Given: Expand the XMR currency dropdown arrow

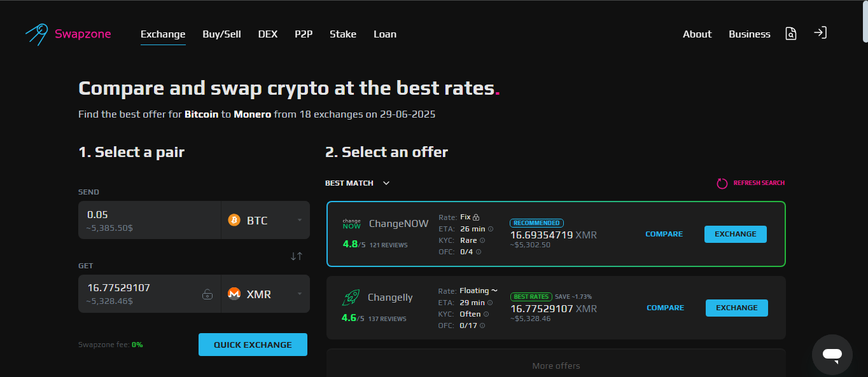Looking at the screenshot, I should point(300,294).
